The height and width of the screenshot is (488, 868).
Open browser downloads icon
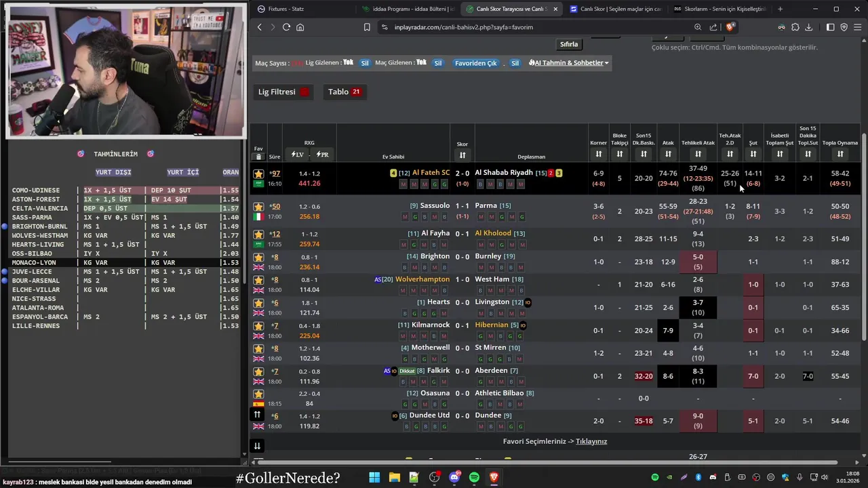[x=809, y=27]
